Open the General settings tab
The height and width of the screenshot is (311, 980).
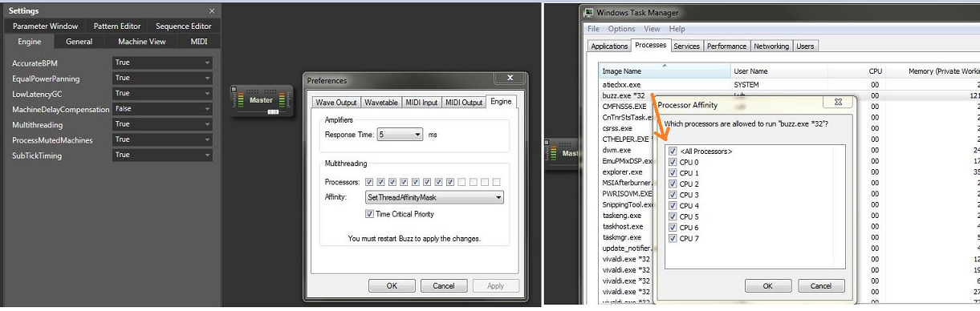point(79,42)
